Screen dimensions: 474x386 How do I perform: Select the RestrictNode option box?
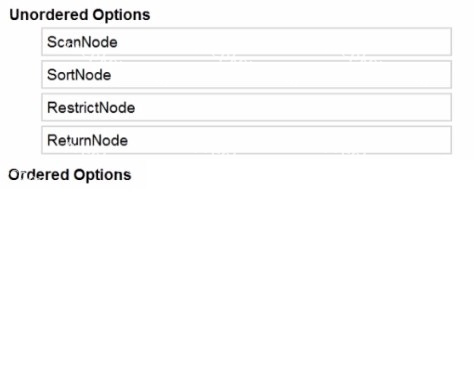pos(247,107)
